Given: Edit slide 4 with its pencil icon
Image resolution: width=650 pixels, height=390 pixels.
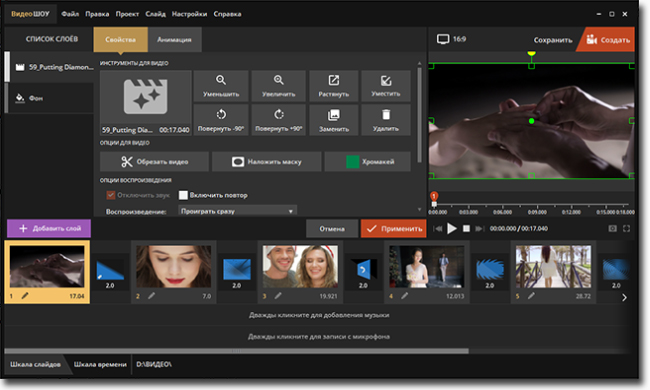Looking at the screenshot, I should point(405,296).
